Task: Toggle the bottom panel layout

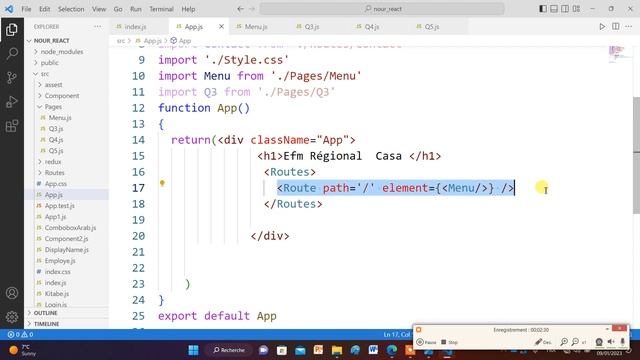Action: tap(554, 9)
